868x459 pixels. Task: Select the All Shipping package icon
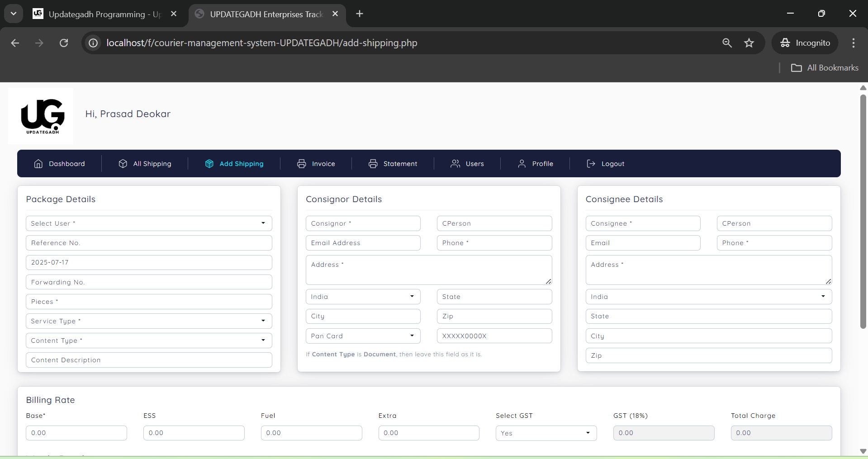pos(123,164)
